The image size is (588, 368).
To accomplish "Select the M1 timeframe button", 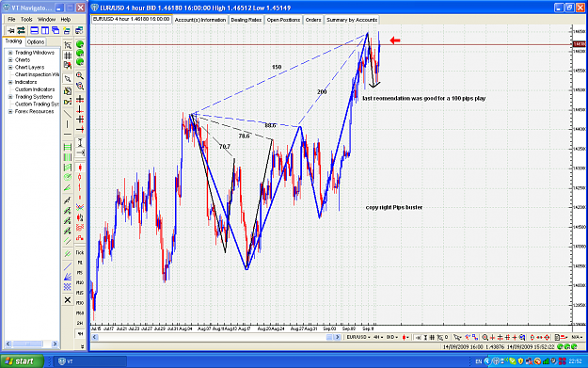I will (80, 263).
